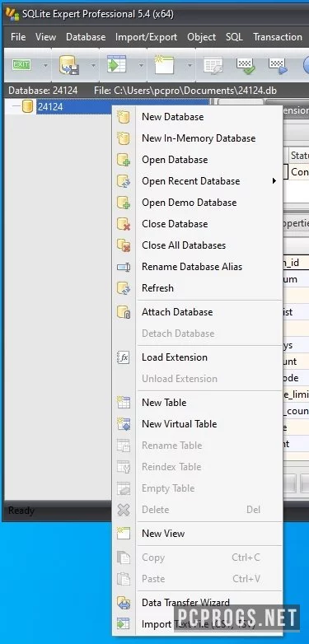Choose New View from context menu
This screenshot has height=644, width=309.
pyautogui.click(x=197, y=533)
